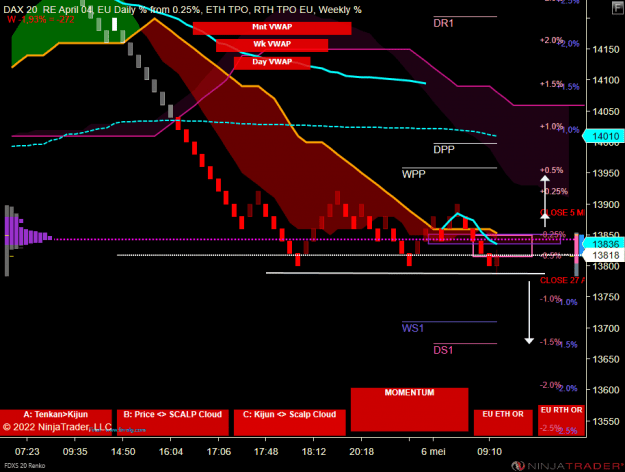
Task: Click the 09:10 time axis label
Action: point(489,452)
